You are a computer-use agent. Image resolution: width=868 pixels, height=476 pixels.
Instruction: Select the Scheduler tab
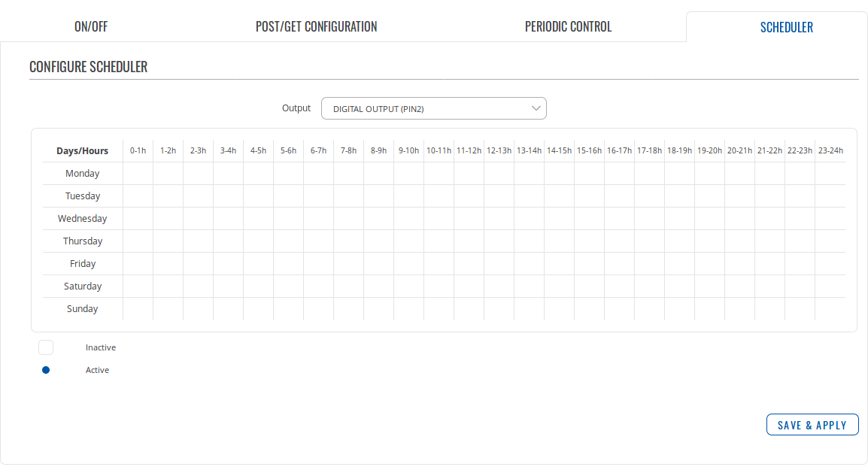786,27
